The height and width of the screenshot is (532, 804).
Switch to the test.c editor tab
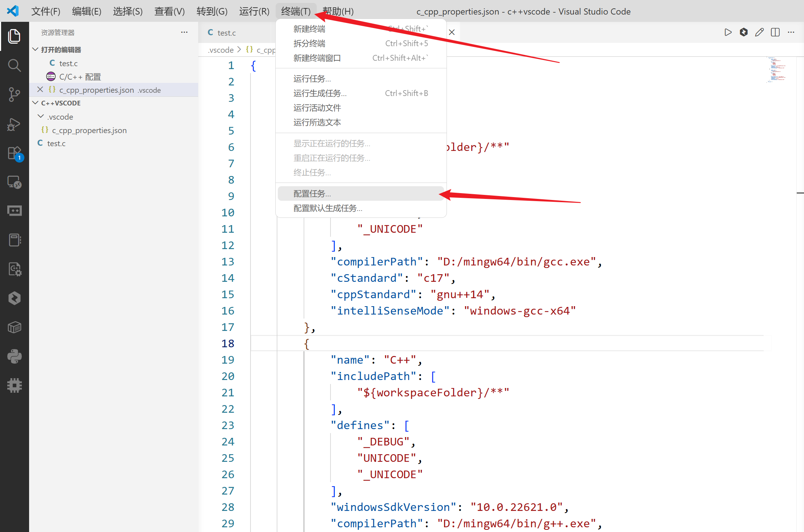(235, 32)
